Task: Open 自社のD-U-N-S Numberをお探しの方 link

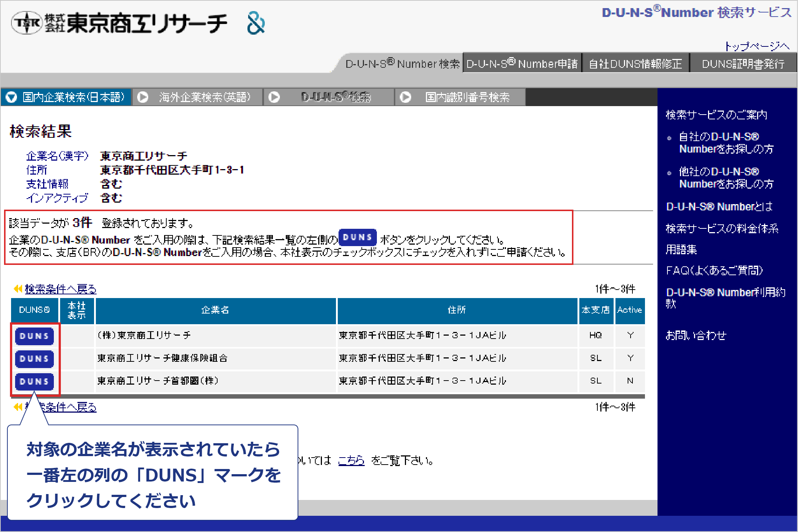Action: point(726,143)
